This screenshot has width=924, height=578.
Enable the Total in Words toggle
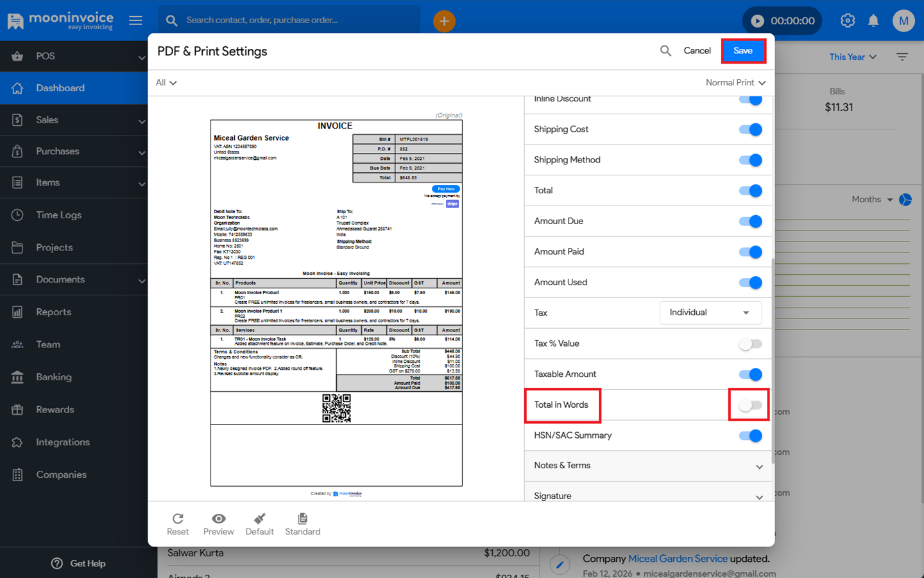[749, 405]
